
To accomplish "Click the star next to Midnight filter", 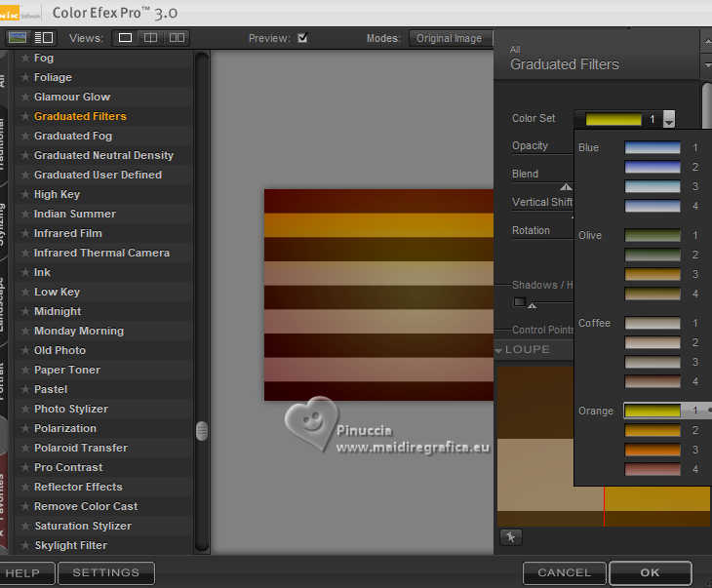I will (25, 312).
